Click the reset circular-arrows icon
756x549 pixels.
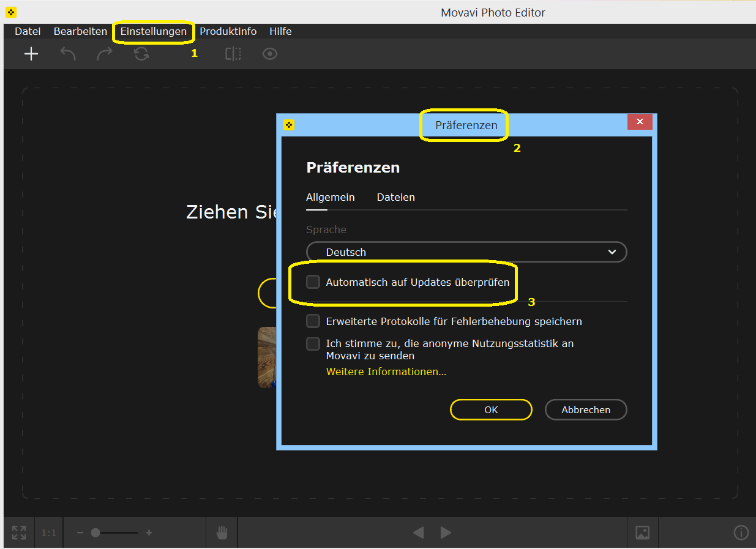(x=141, y=54)
